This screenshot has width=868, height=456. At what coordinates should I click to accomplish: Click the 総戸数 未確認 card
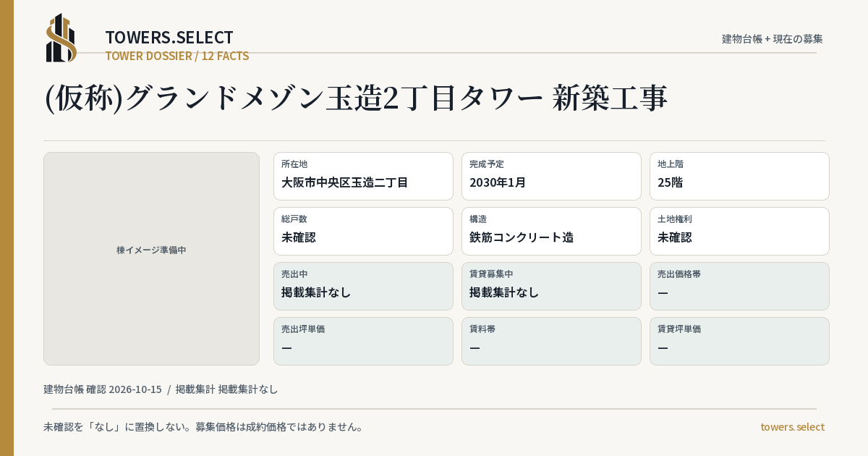tap(363, 231)
